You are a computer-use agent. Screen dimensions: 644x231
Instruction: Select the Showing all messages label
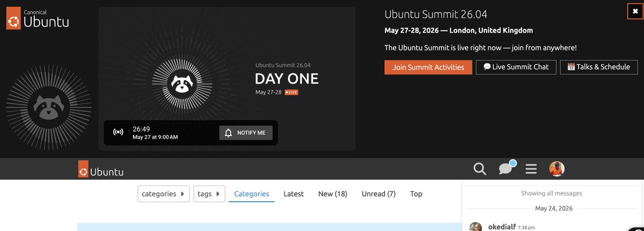pyautogui.click(x=552, y=193)
